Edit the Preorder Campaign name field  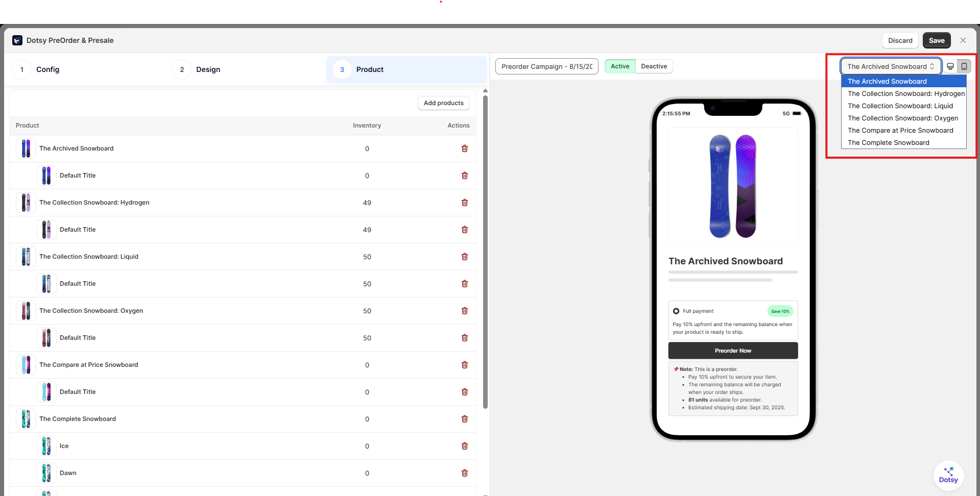coord(546,66)
